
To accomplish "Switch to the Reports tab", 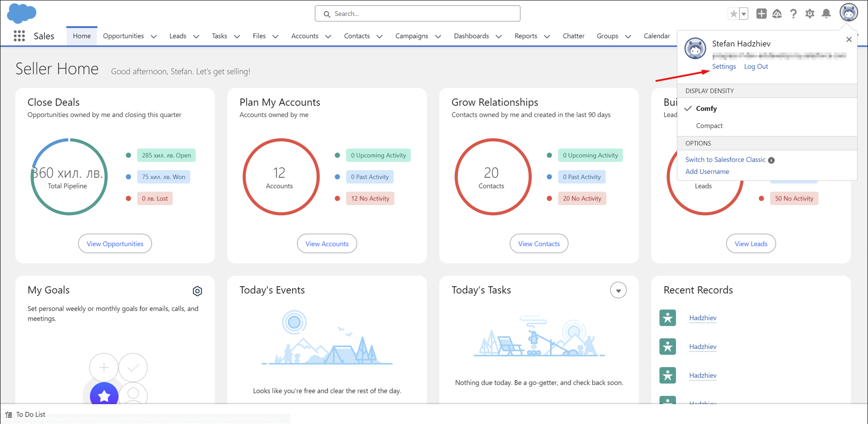I will (526, 36).
